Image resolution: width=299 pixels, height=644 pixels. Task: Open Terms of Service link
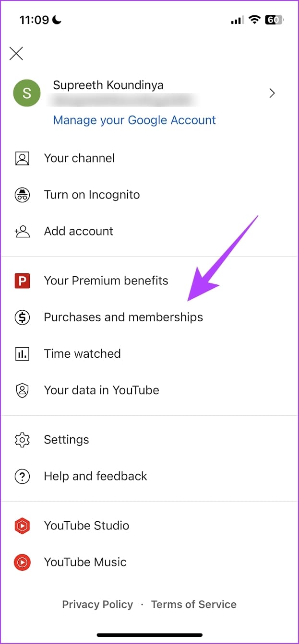click(194, 604)
